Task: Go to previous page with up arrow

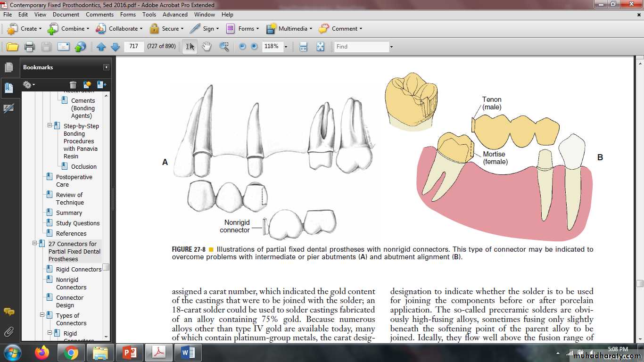Action: (x=101, y=47)
